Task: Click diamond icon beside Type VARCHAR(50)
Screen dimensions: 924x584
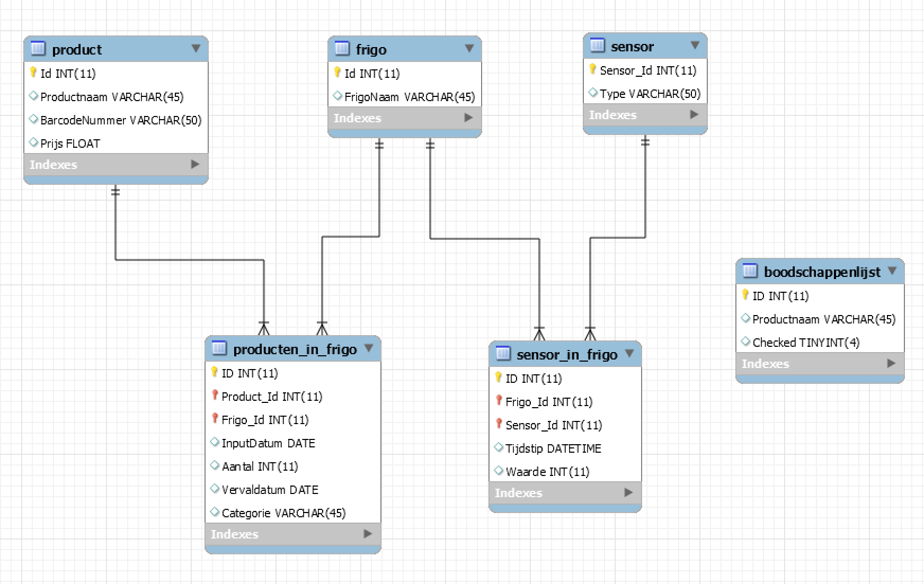Action: (593, 93)
